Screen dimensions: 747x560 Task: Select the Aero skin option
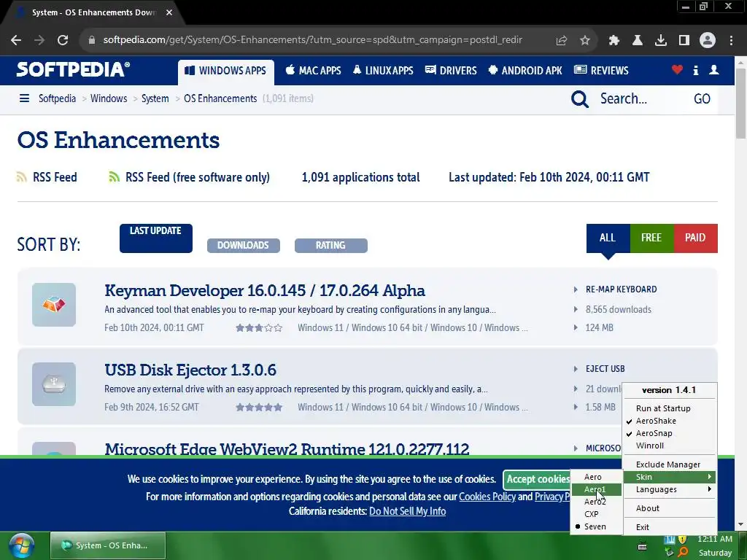click(596, 477)
